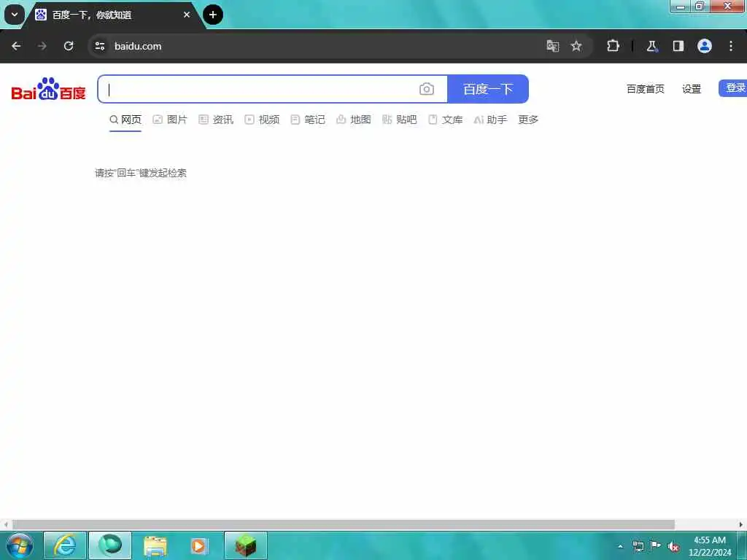Switch to the 视频 tab
Screen dimensions: 747x560
tap(262, 120)
